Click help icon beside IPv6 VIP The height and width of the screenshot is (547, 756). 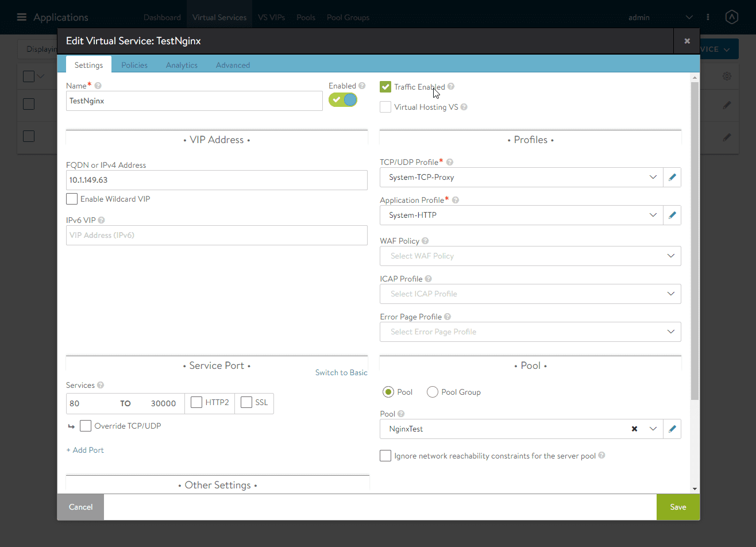101,220
